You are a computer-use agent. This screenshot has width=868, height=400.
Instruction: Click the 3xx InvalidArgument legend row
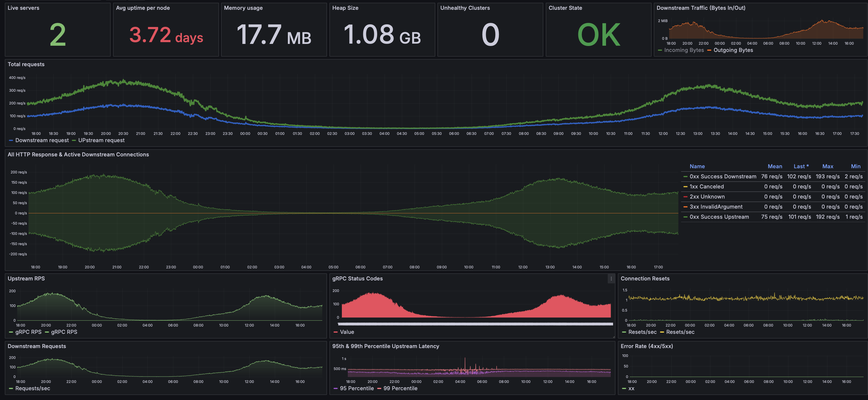point(716,207)
